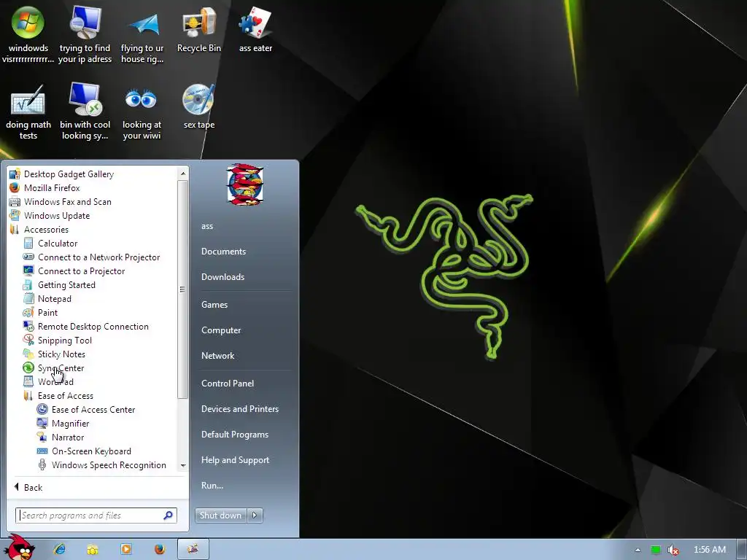Screen dimensions: 747x560
Task: Click the search magnifier icon
Action: click(169, 516)
